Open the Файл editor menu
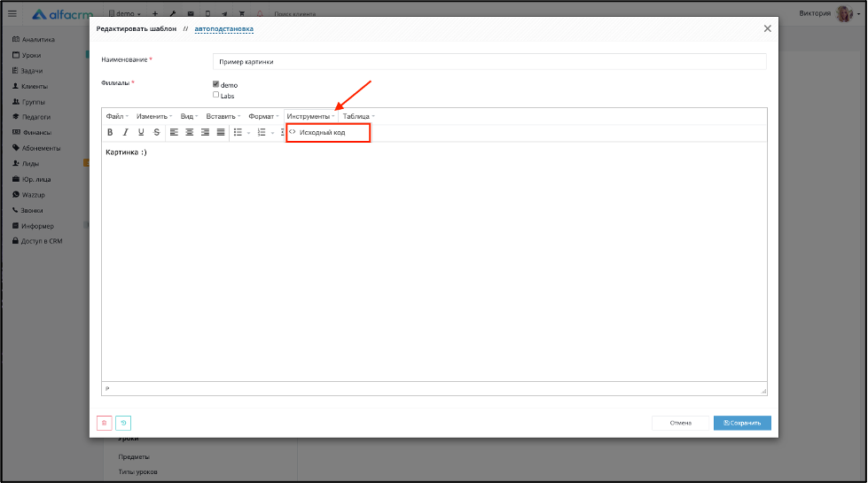 point(117,116)
